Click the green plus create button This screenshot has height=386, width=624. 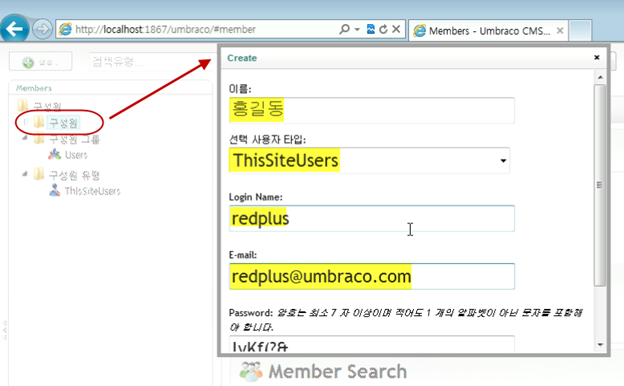tap(41, 62)
